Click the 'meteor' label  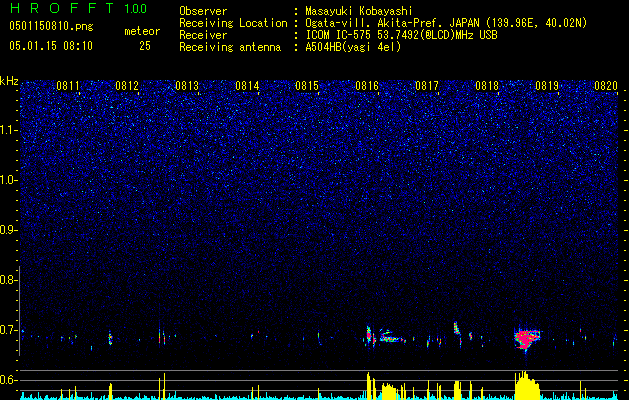pos(142,31)
